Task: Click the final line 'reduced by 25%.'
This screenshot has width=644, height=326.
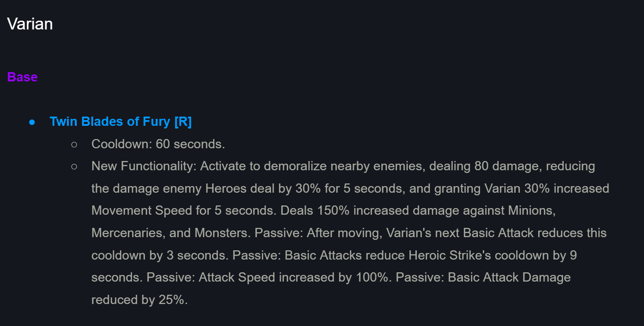Action: pyautogui.click(x=140, y=300)
